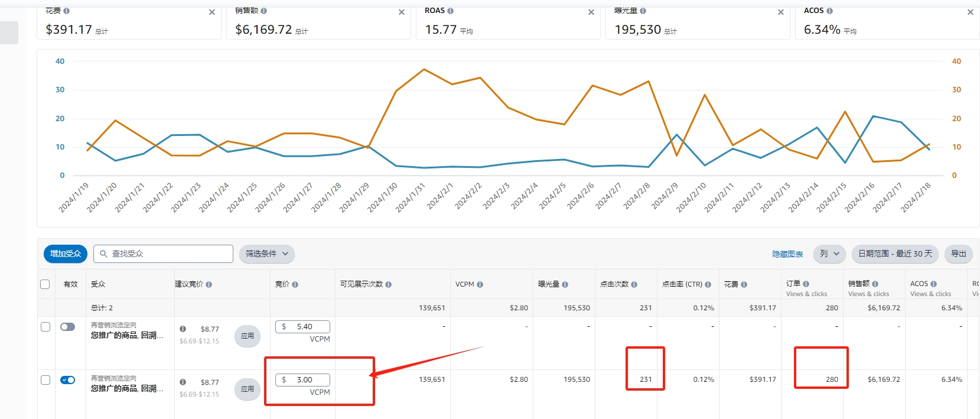Click info icon in 点击率 (CTR) column header
Screen dimensions: 980x419
click(708, 284)
